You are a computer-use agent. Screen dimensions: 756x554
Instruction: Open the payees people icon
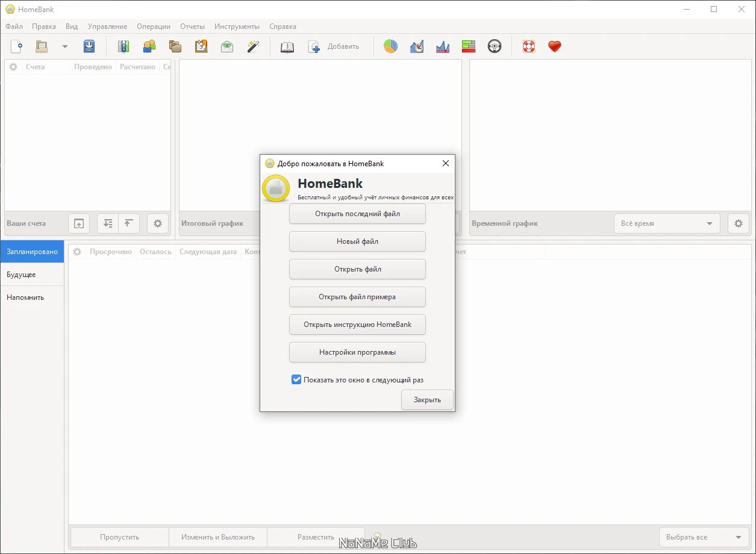click(x=149, y=46)
